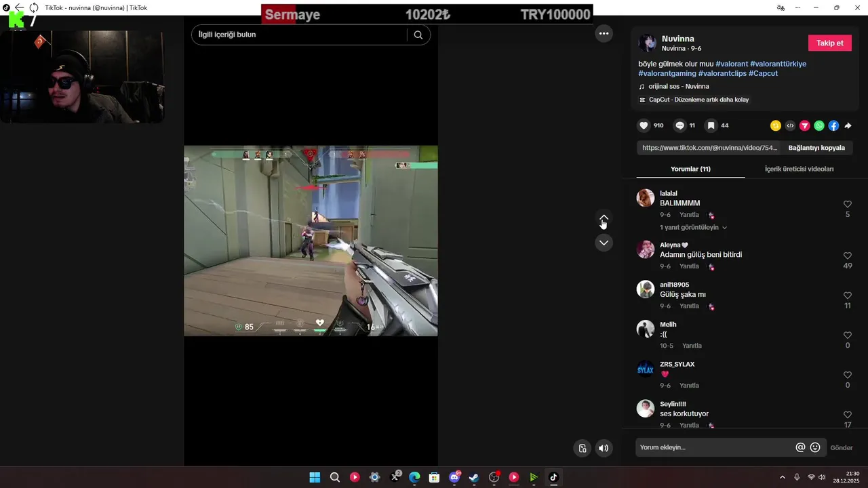The width and height of the screenshot is (868, 488).
Task: Insert a mention with the @ icon
Action: 800,447
